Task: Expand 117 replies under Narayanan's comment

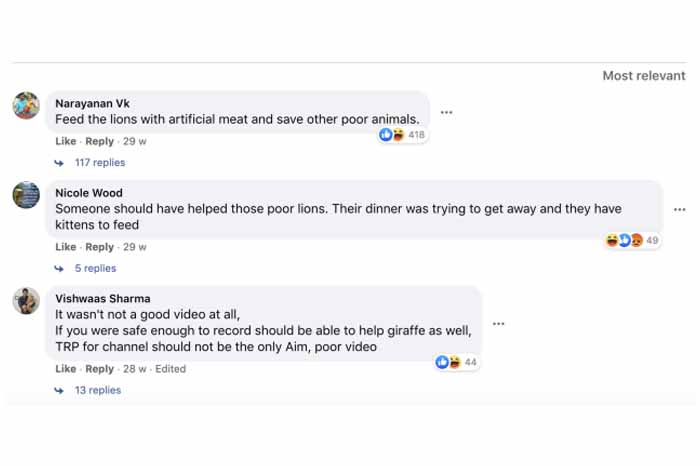Action: [x=99, y=162]
